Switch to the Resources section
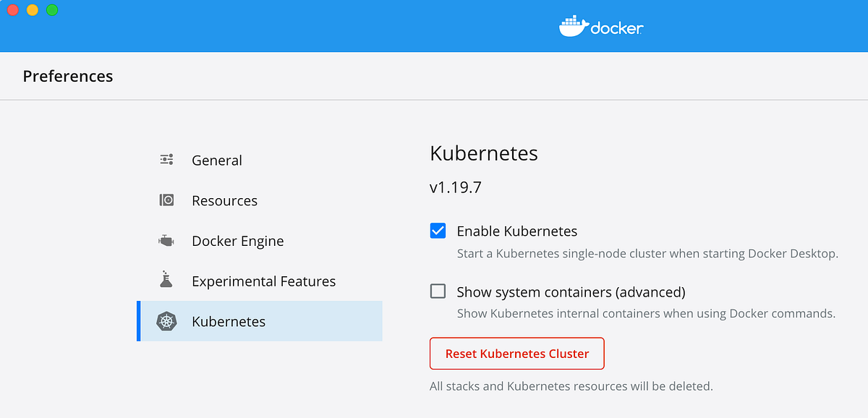 pos(224,201)
